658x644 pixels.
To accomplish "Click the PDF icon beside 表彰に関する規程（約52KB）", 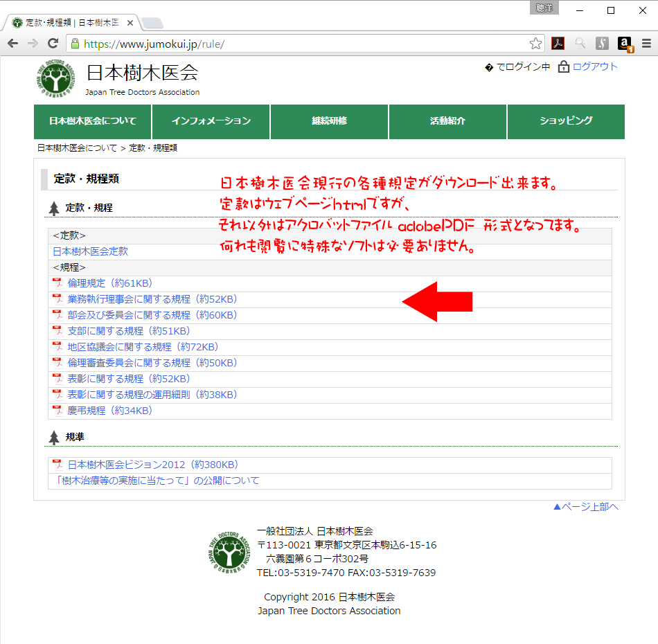I will coord(57,379).
